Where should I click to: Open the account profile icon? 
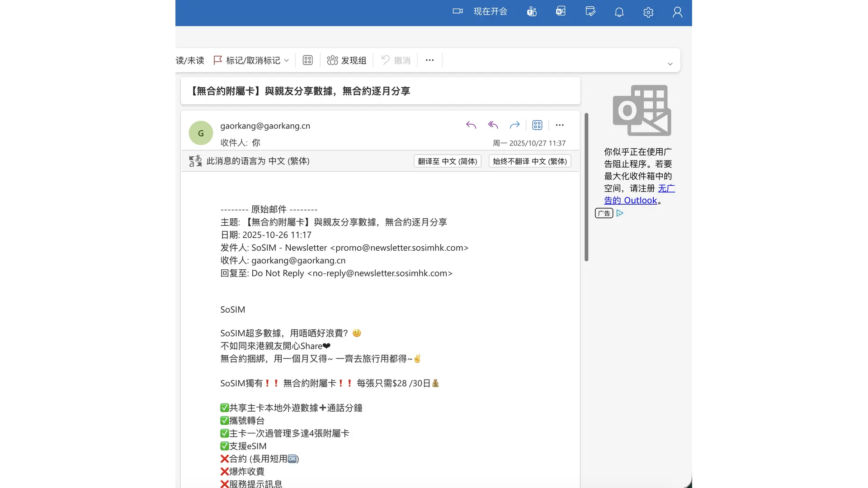(x=677, y=12)
